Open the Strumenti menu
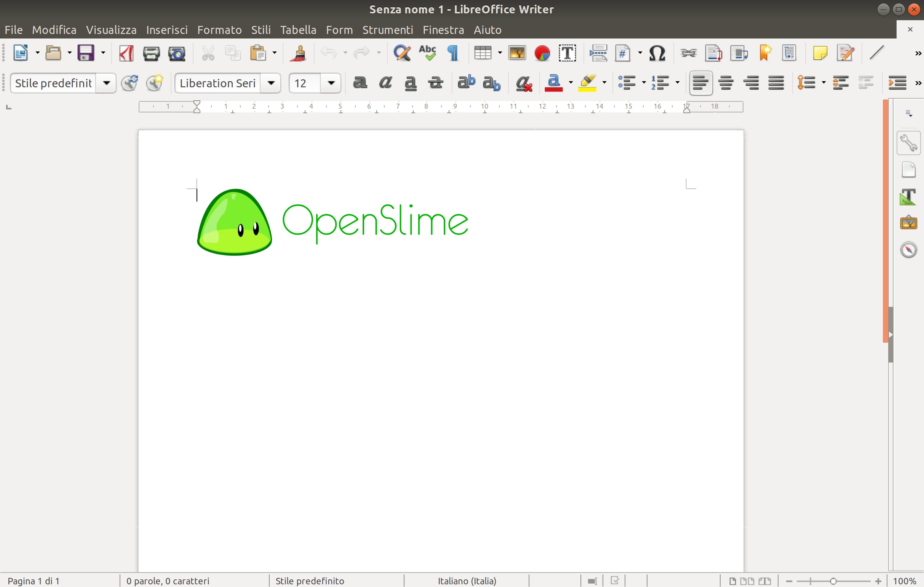 point(388,30)
